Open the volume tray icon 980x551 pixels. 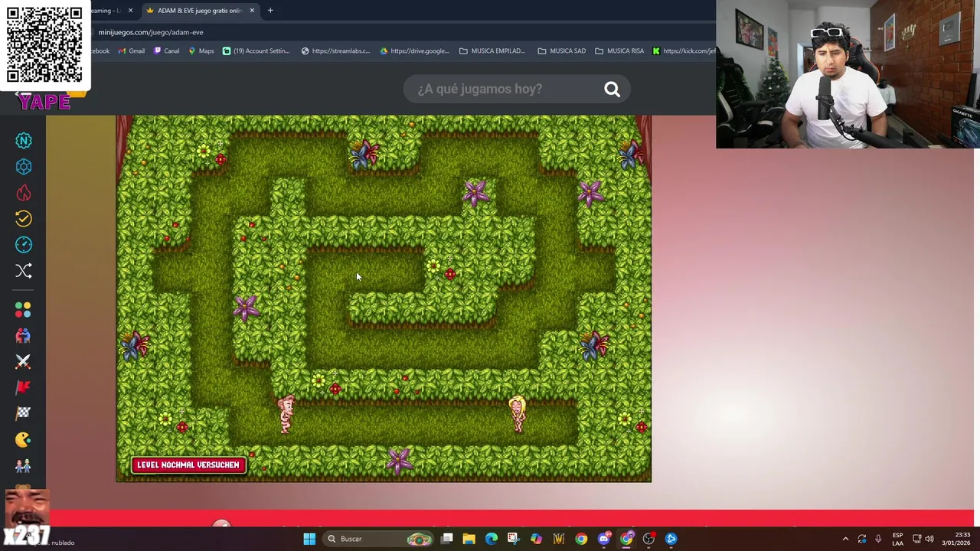[x=929, y=539]
